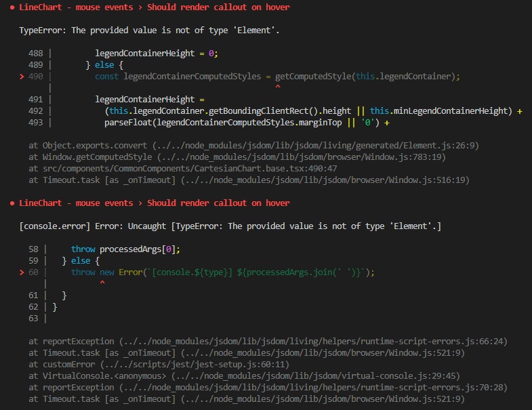Click the chevron separator in the second test title
Viewport: 532px width, 410px height.
[140, 203]
